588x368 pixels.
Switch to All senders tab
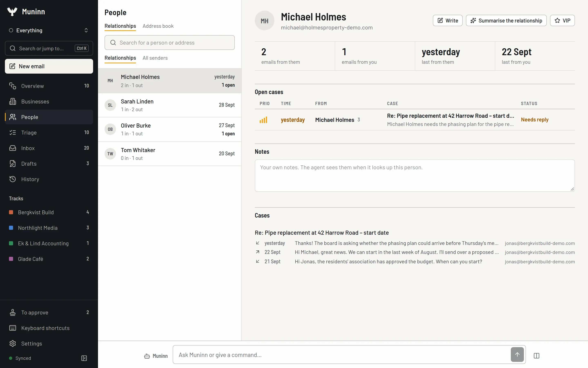tap(155, 58)
